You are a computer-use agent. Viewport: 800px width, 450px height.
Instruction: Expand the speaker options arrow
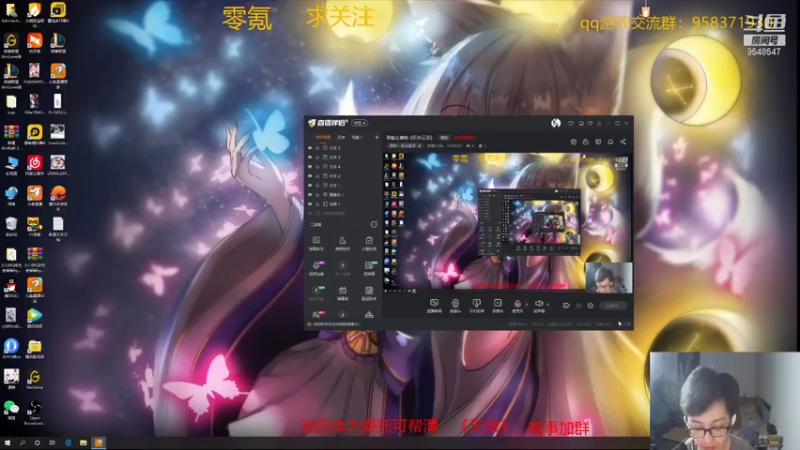coord(548,304)
